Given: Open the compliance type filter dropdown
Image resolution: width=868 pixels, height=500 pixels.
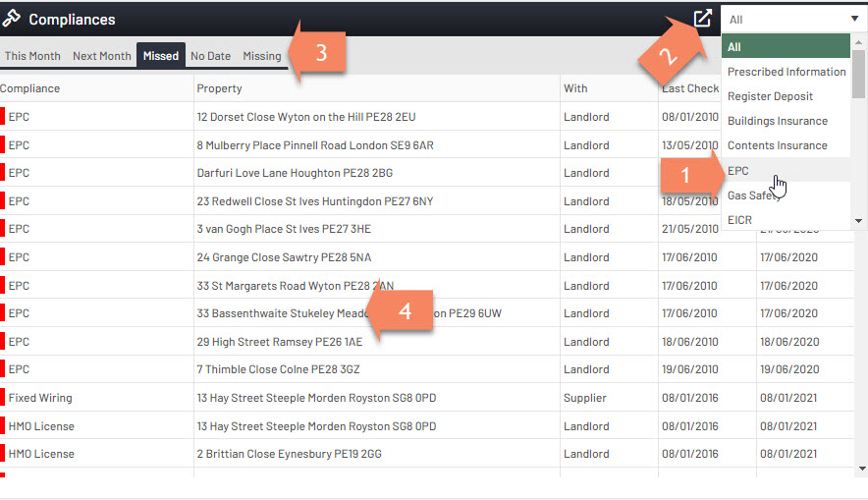Looking at the screenshot, I should (x=793, y=19).
